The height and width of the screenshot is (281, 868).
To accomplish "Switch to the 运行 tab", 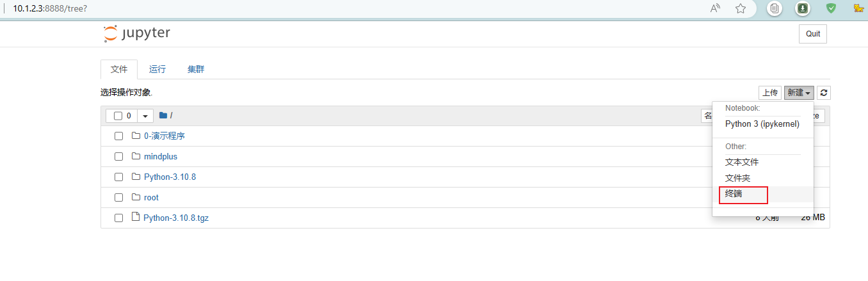I will (157, 69).
